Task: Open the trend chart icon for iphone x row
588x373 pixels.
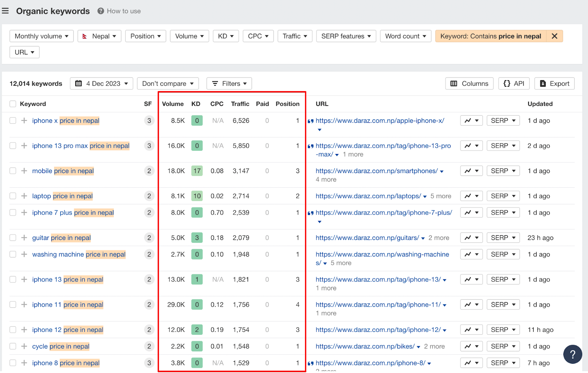Action: (472, 121)
